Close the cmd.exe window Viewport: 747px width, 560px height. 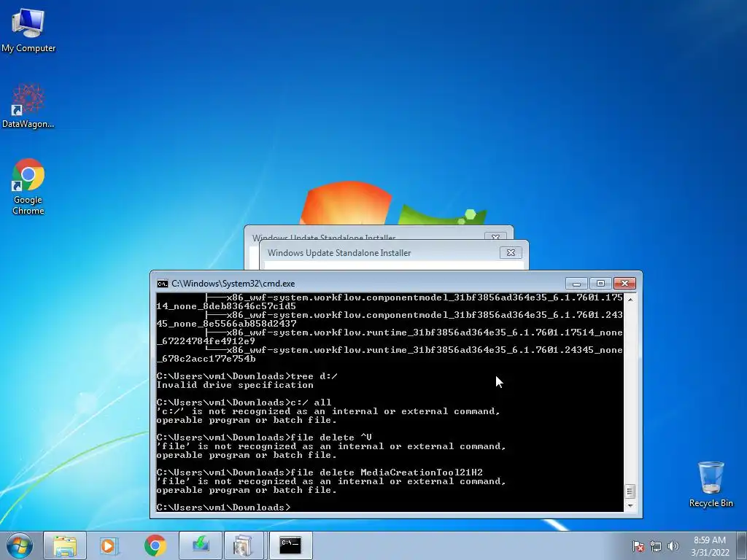pos(624,284)
